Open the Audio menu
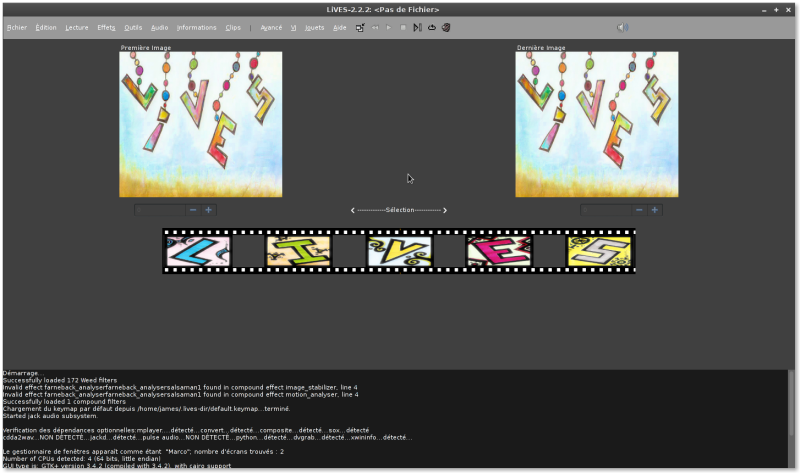Image resolution: width=800 pixels, height=473 pixels. pos(159,28)
